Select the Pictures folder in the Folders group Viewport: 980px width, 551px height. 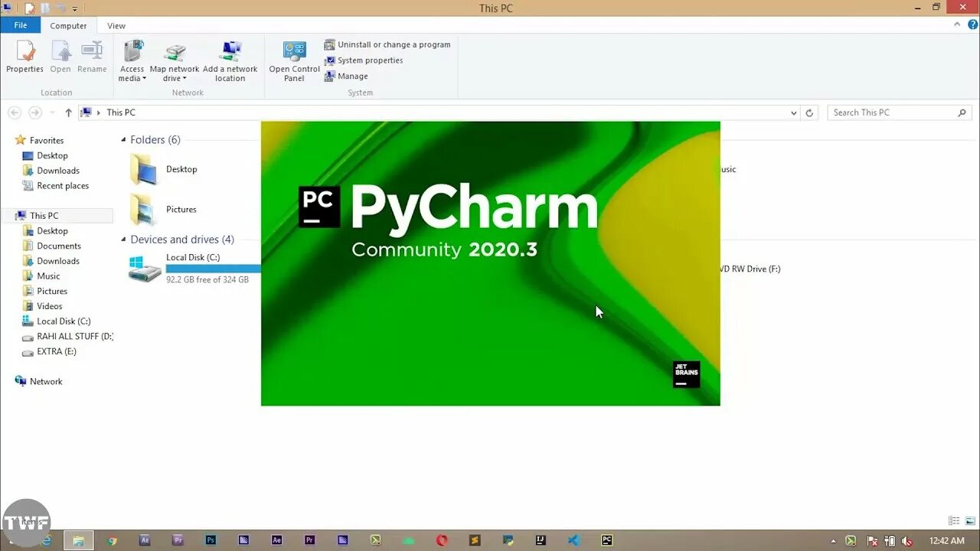tap(162, 209)
